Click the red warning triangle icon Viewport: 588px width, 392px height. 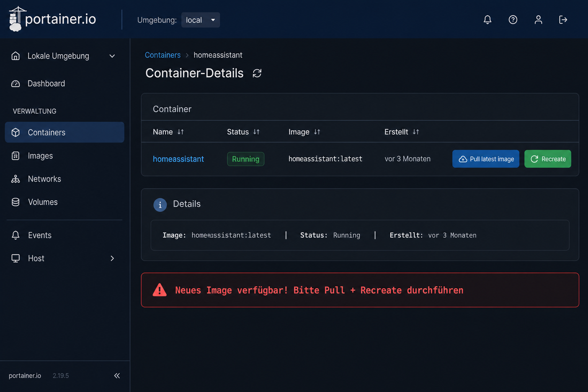[x=160, y=290]
